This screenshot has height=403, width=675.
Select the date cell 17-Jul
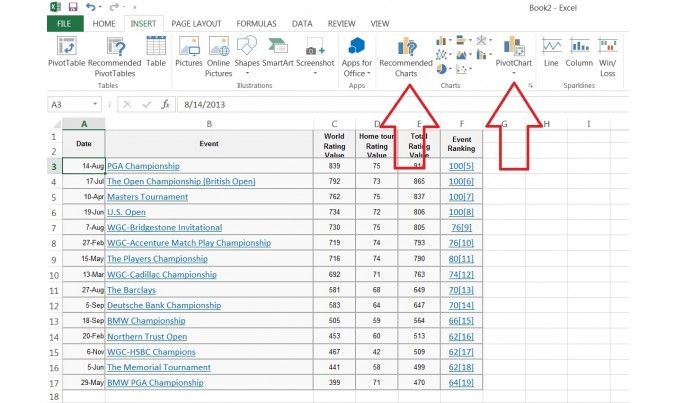84,181
